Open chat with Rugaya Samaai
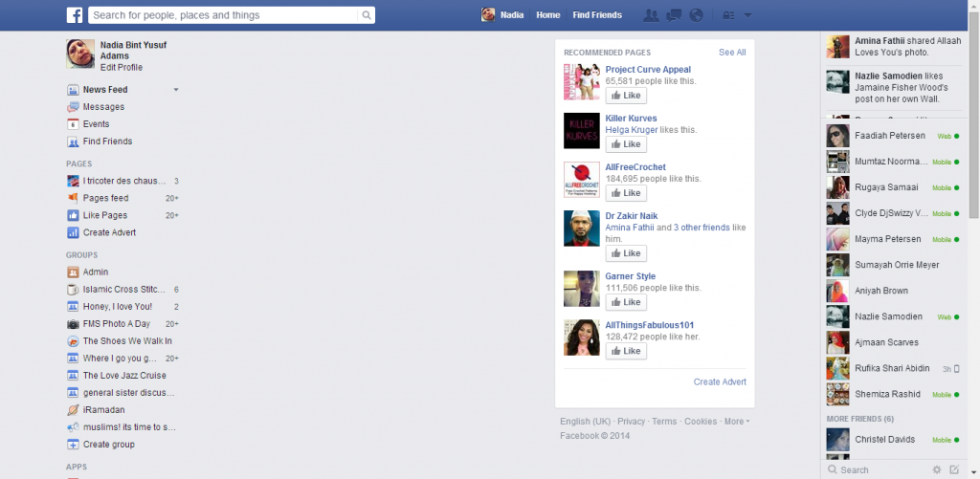The width and height of the screenshot is (980, 479). point(894,187)
